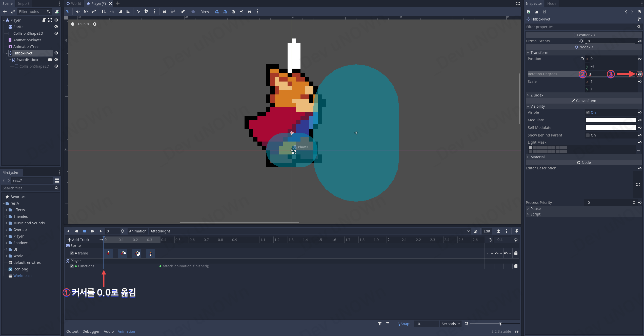644x336 pixels.
Task: Select the Move Mode tool
Action: [77, 11]
